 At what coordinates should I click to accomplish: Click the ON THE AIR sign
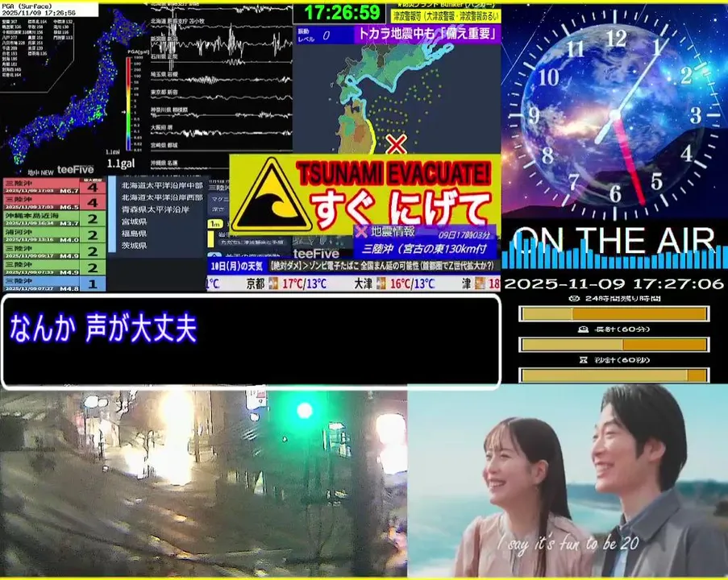pyautogui.click(x=614, y=240)
